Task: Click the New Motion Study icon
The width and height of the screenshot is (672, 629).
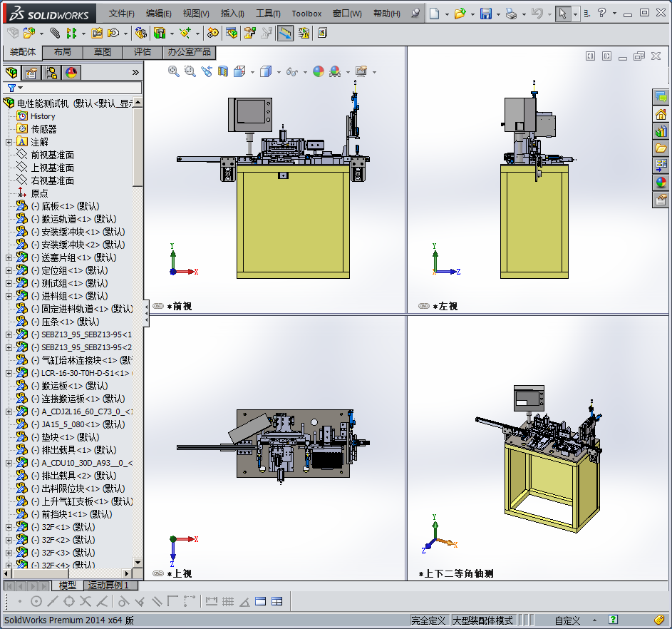Action: tap(212, 33)
